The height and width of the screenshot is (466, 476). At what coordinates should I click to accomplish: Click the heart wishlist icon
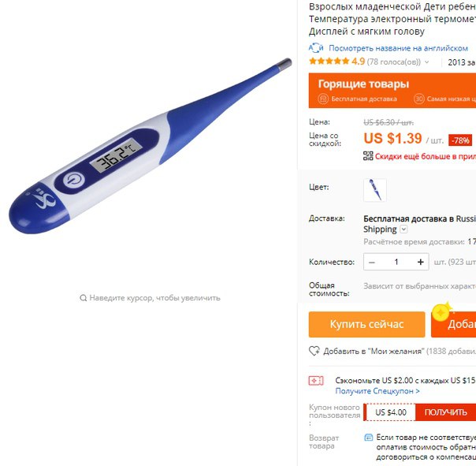tap(314, 351)
